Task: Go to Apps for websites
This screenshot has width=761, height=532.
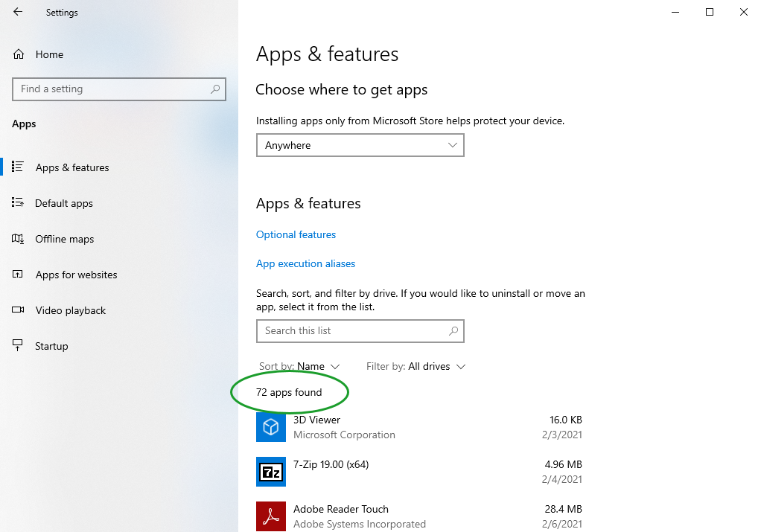Action: pyautogui.click(x=76, y=275)
